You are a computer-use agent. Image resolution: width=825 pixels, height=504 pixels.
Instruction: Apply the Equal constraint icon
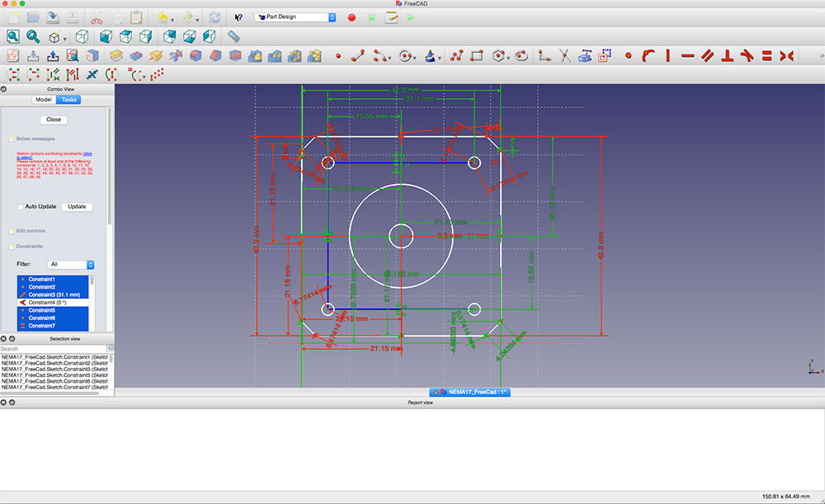point(767,56)
